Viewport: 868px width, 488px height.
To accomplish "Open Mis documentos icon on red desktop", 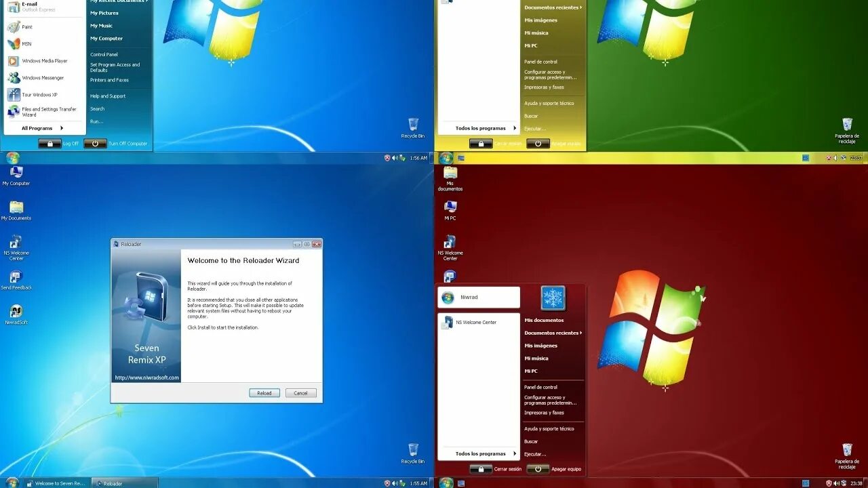I will 450,179.
